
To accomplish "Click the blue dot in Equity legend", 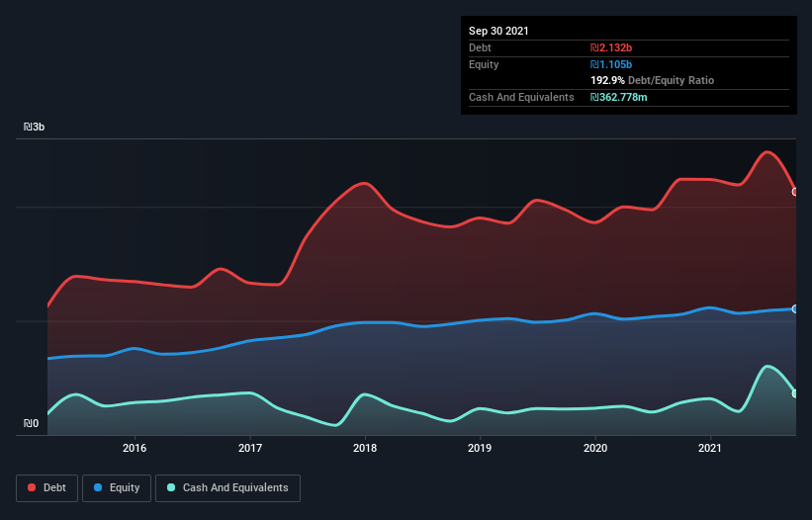I will tap(98, 487).
